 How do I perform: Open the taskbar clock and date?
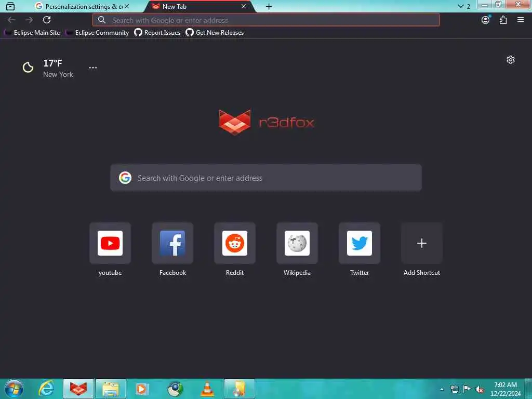(505, 389)
